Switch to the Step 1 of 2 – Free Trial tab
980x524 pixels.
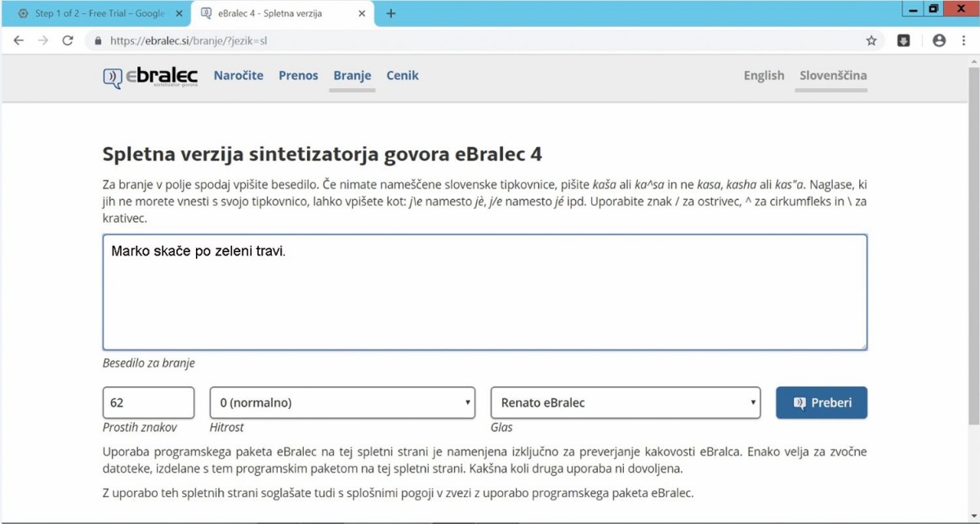click(x=100, y=14)
